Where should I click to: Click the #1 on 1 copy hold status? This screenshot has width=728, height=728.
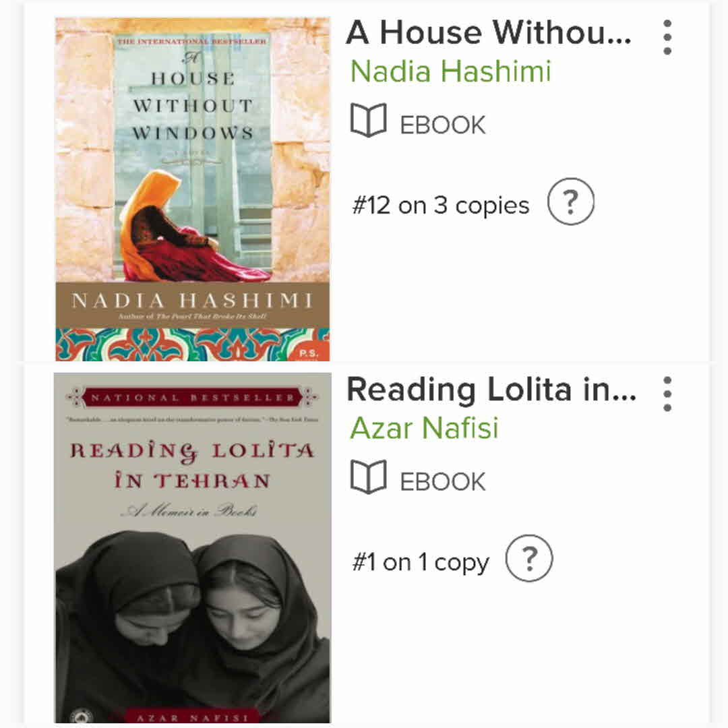click(420, 562)
